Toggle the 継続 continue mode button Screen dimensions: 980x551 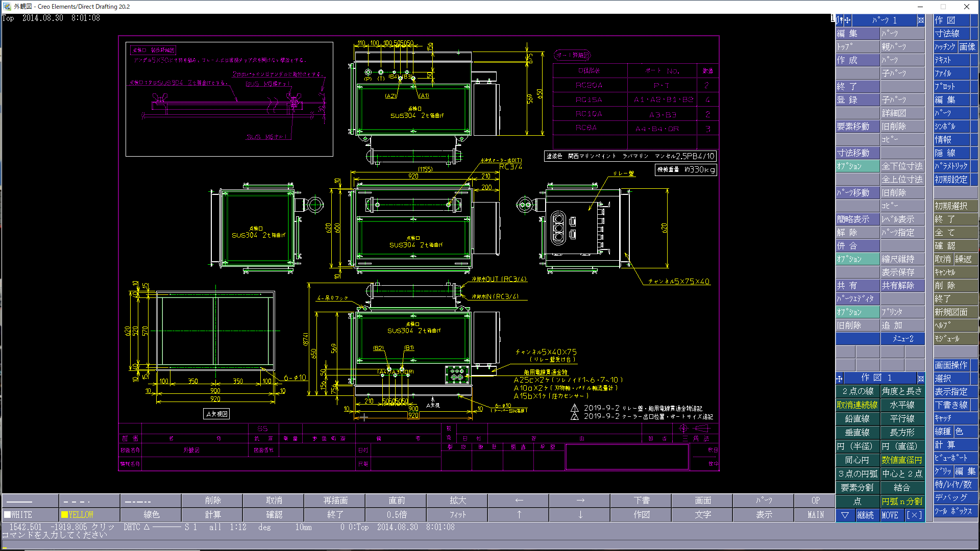865,515
